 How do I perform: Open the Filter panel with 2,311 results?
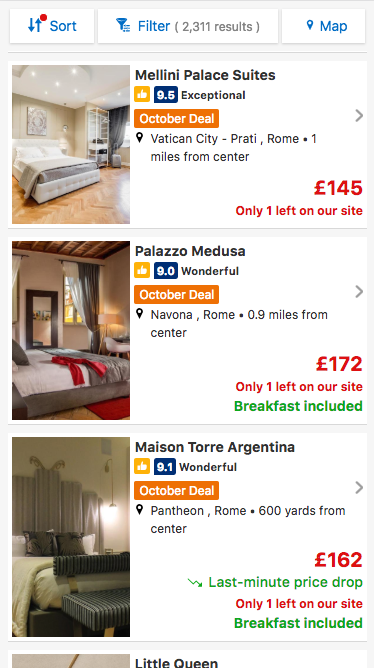coord(188,26)
